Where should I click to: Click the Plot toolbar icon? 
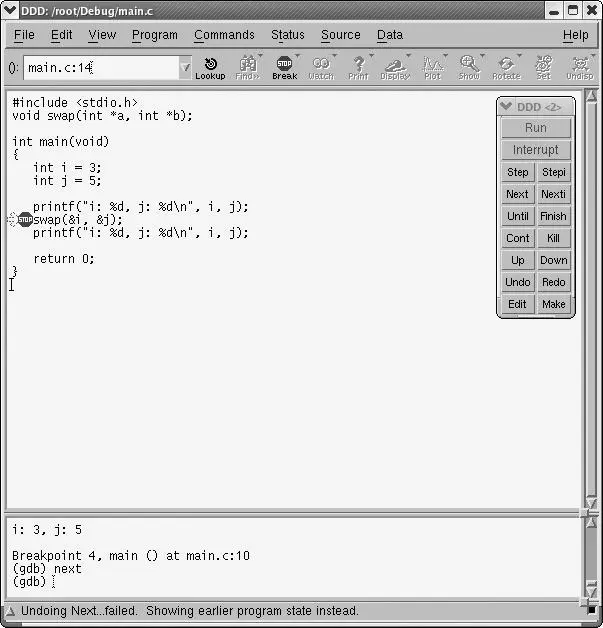[x=432, y=67]
